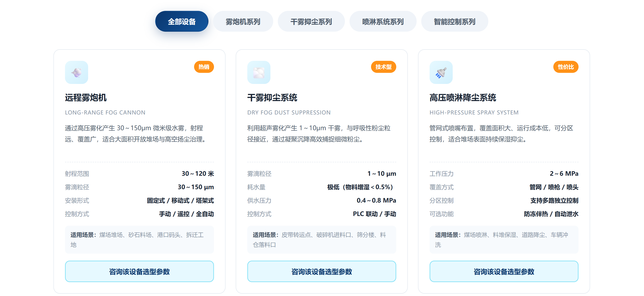Click the 技术型 badge
The height and width of the screenshot is (296, 644).
(x=384, y=67)
